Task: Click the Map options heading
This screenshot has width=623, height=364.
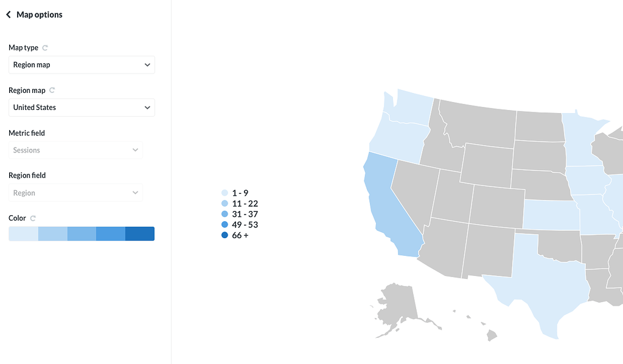Action: (x=40, y=15)
